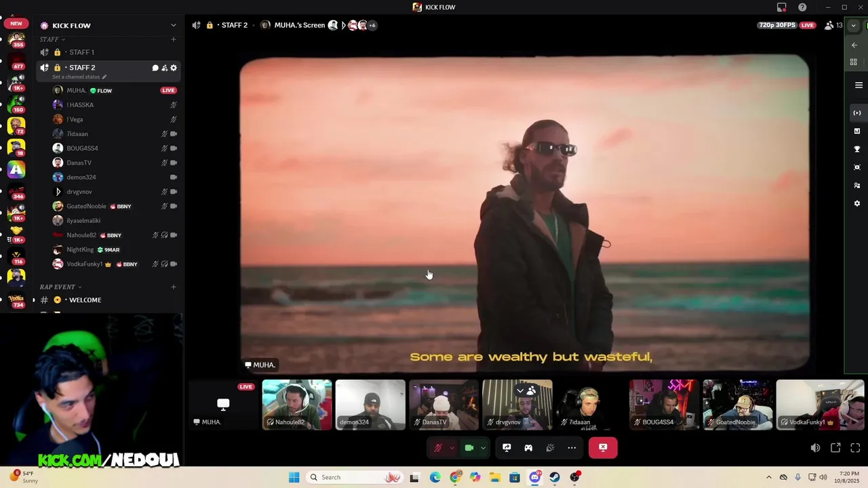This screenshot has height=488, width=868.
Task: Open the STAFF 2 channel chat icon
Action: [155, 68]
